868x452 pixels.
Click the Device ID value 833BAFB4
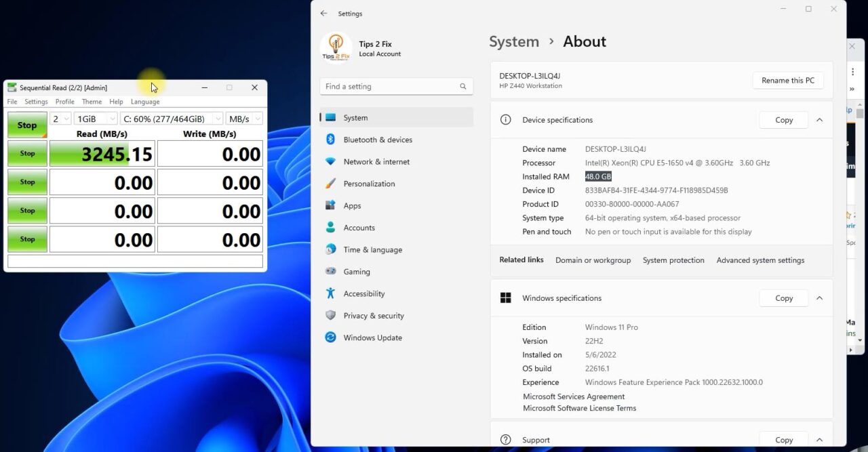[x=656, y=190]
